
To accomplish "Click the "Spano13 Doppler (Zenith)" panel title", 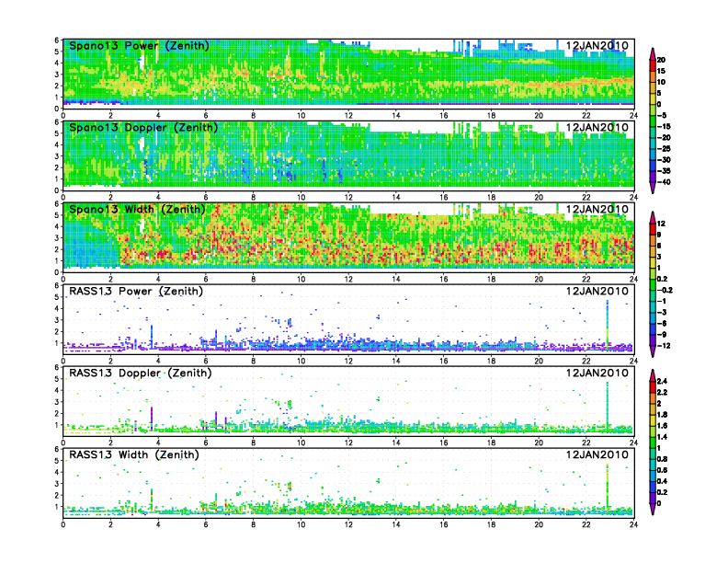I will click(x=143, y=127).
